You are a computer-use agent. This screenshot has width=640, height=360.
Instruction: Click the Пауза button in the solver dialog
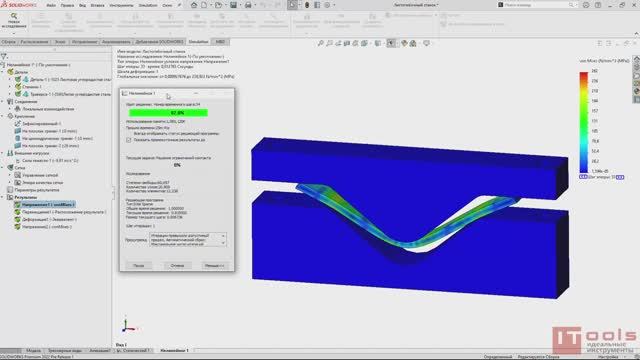pos(139,266)
